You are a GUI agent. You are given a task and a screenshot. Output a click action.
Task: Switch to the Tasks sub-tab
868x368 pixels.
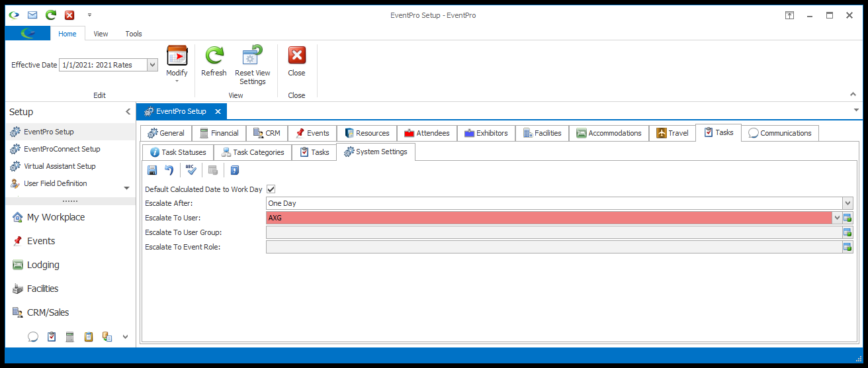[314, 152]
